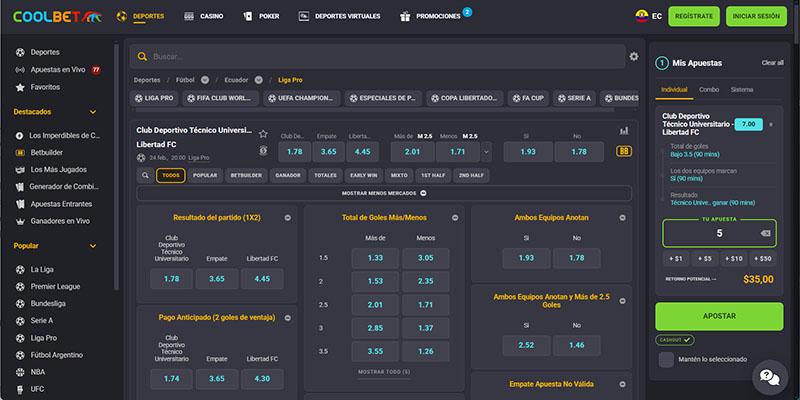Select Más de 1.5 goals odds 1.33
Image resolution: width=800 pixels, height=400 pixels.
click(x=375, y=258)
